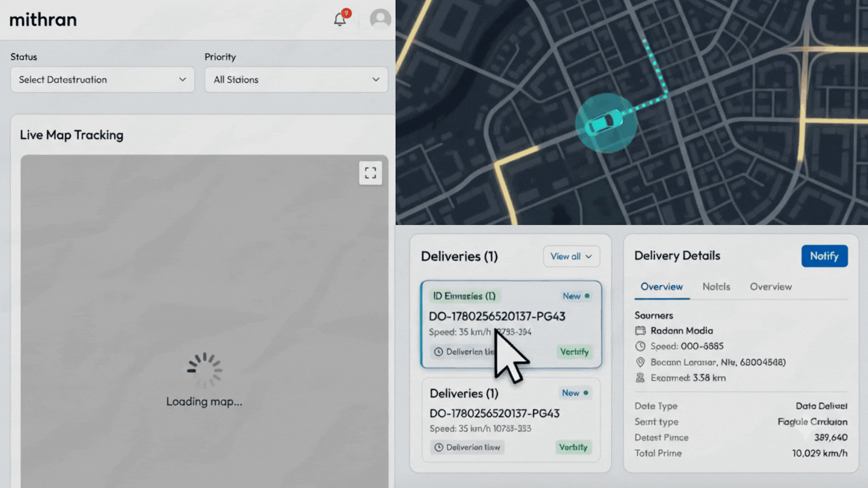
Task: Click the person icon beside Exonmed: 3.38 km
Action: tap(640, 378)
